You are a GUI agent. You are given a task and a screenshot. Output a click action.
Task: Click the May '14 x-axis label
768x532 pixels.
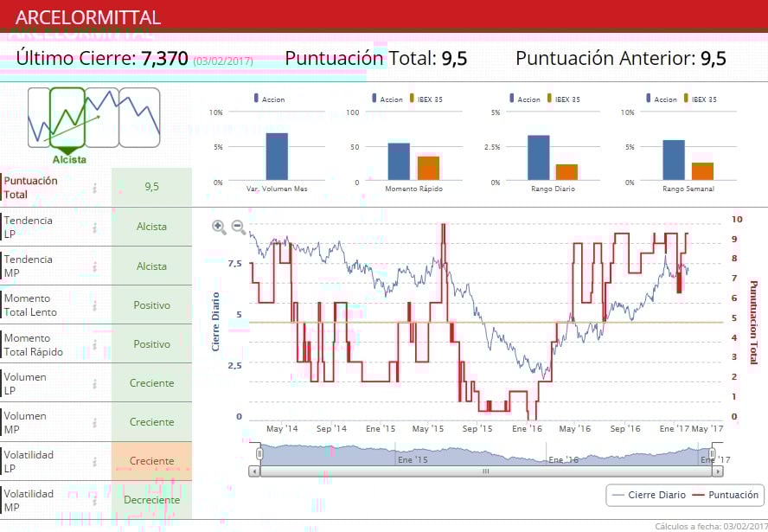point(282,429)
